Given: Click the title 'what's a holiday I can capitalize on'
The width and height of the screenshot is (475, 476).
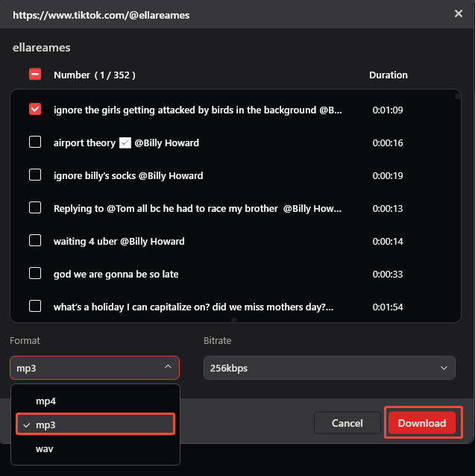Looking at the screenshot, I should pos(194,307).
